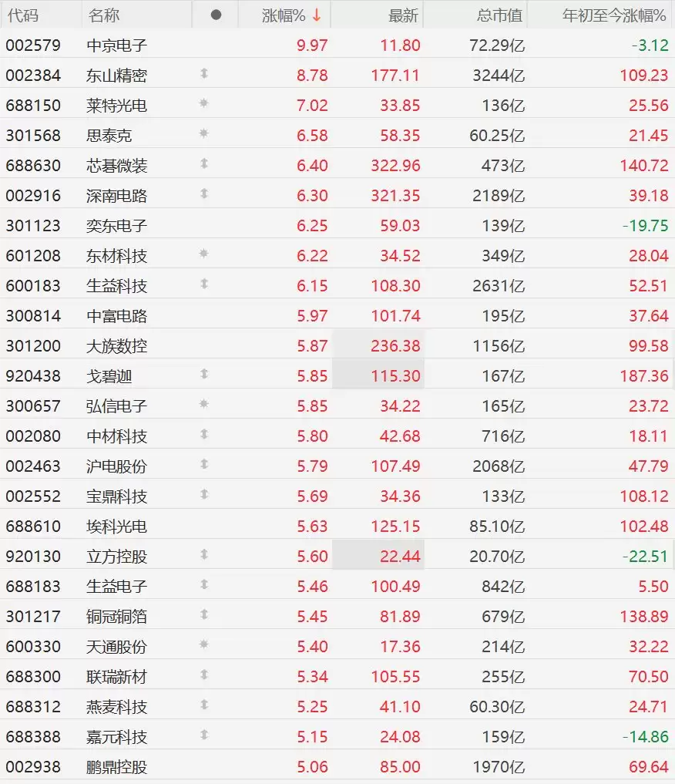The width and height of the screenshot is (675, 784).
Task: Select the stock name 中富电路
Action: [x=116, y=316]
